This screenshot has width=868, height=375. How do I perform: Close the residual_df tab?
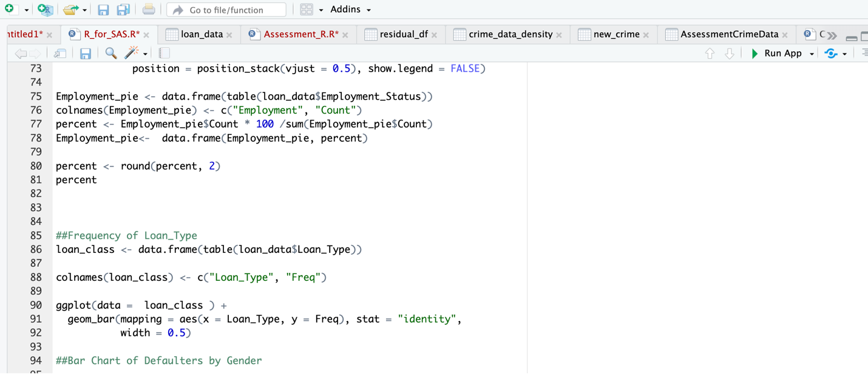point(435,35)
